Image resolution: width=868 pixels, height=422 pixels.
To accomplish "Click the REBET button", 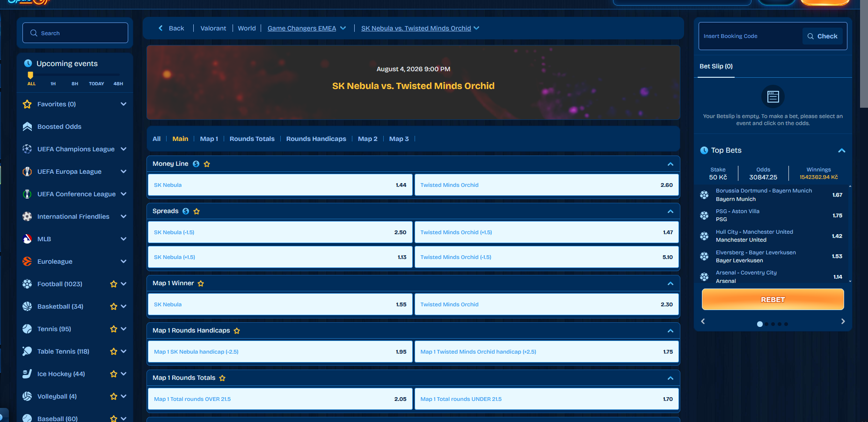I will [x=773, y=299].
